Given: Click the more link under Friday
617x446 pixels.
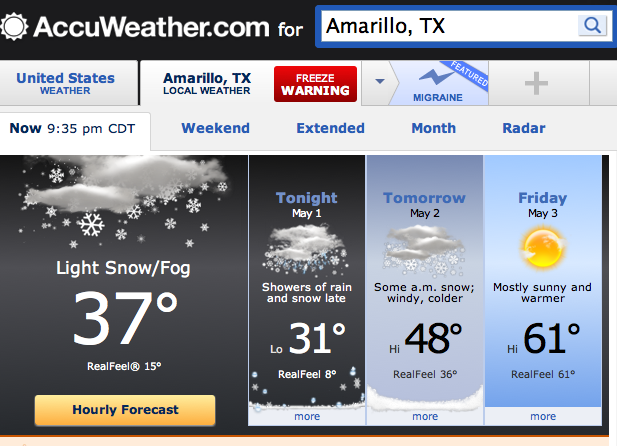Looking at the screenshot, I should pyautogui.click(x=543, y=416).
